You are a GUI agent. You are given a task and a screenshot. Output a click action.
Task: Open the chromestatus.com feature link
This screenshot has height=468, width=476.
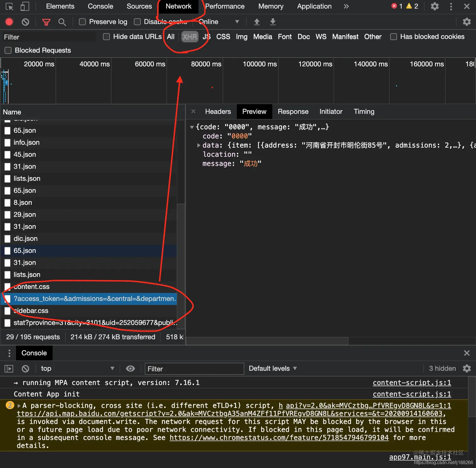tap(279, 438)
